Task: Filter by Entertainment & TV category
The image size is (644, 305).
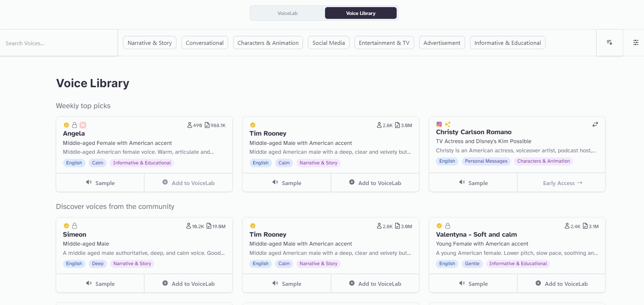Action: coord(384,43)
